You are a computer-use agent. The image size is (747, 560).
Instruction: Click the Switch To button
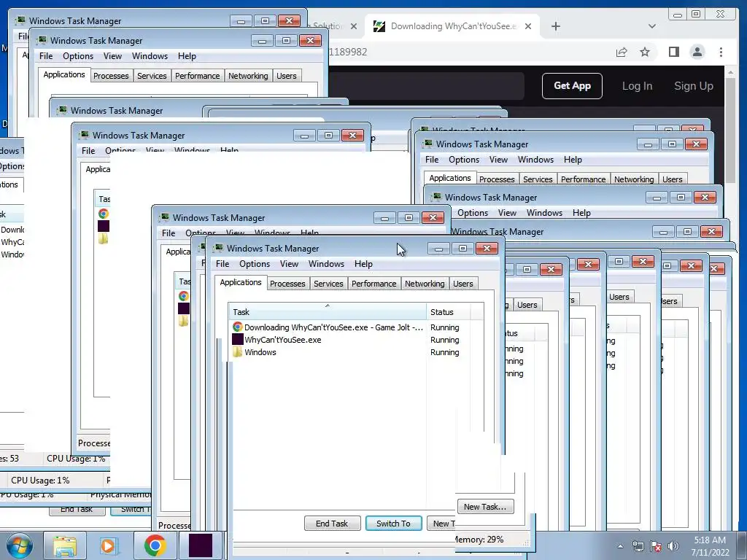pyautogui.click(x=393, y=524)
